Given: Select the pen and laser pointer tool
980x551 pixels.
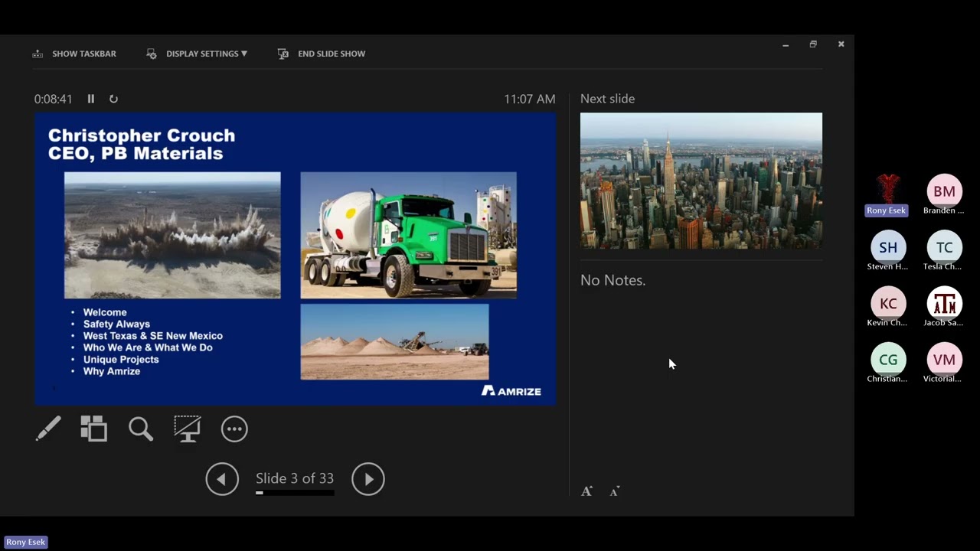Looking at the screenshot, I should pyautogui.click(x=48, y=429).
